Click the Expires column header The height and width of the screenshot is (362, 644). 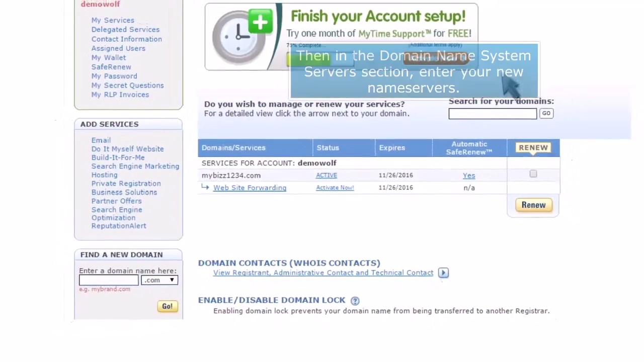[392, 148]
